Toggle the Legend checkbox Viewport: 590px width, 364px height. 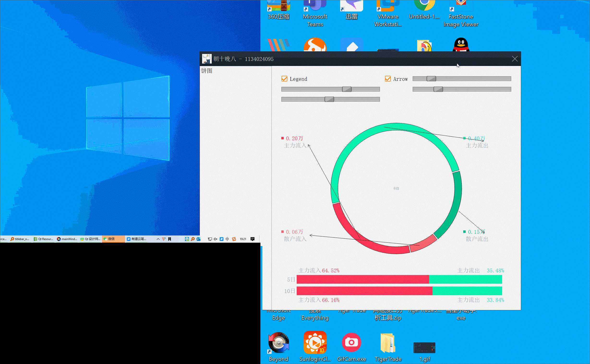[x=284, y=79]
